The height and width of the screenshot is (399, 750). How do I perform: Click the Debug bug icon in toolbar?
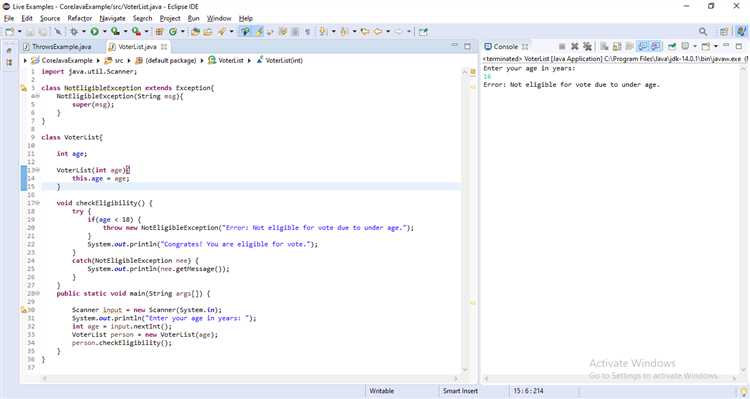pyautogui.click(x=74, y=32)
